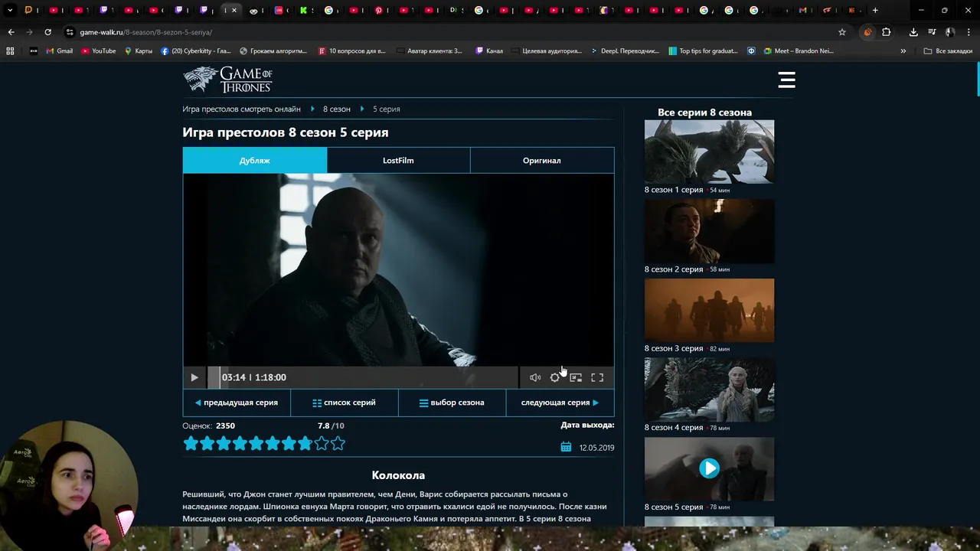Click the 8 сезон 3 серия text label
The width and height of the screenshot is (980, 551).
[674, 348]
